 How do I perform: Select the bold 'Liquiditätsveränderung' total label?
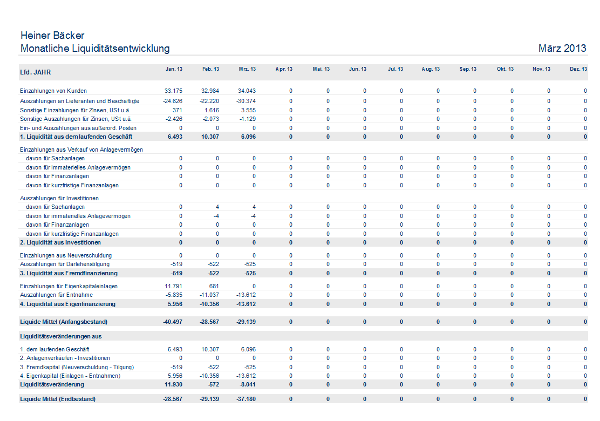coord(52,384)
